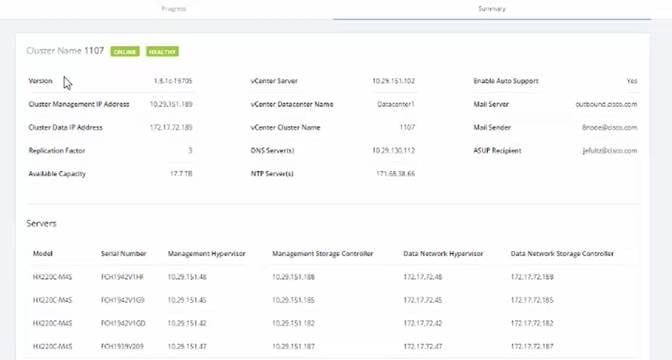Image resolution: width=672 pixels, height=360 pixels.
Task: Select storage controller IP 10.29.151.188
Action: click(x=293, y=277)
